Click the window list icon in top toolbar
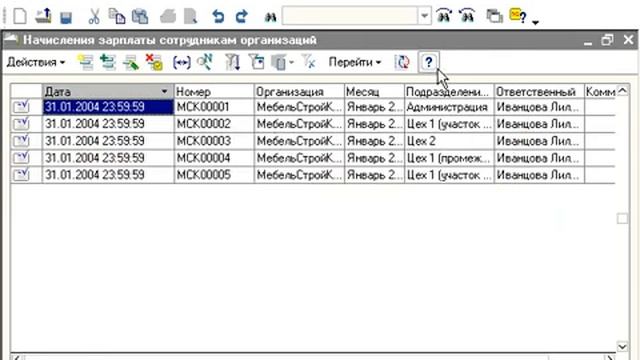The width and height of the screenshot is (640, 360). pyautogui.click(x=494, y=16)
